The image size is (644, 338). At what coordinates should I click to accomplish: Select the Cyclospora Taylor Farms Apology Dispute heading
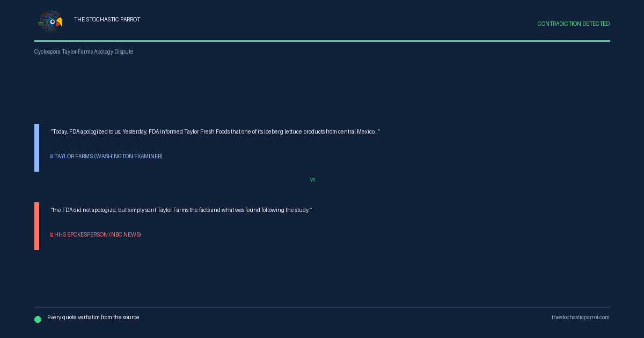84,52
